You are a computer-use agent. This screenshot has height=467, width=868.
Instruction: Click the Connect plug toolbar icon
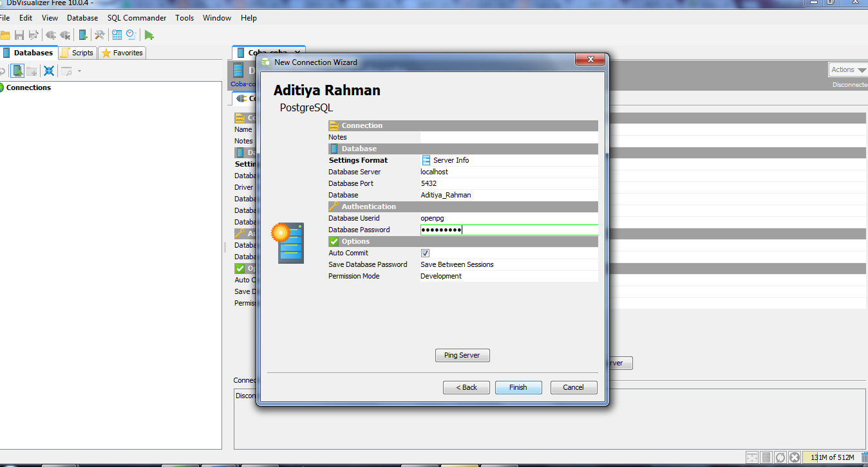51,35
